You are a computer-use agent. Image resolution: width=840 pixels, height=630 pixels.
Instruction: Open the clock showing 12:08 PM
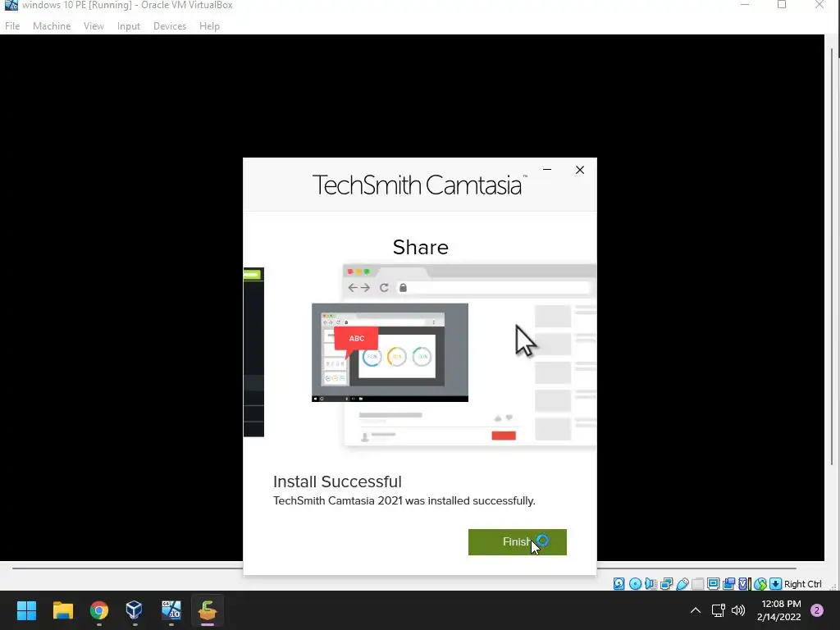coord(779,610)
